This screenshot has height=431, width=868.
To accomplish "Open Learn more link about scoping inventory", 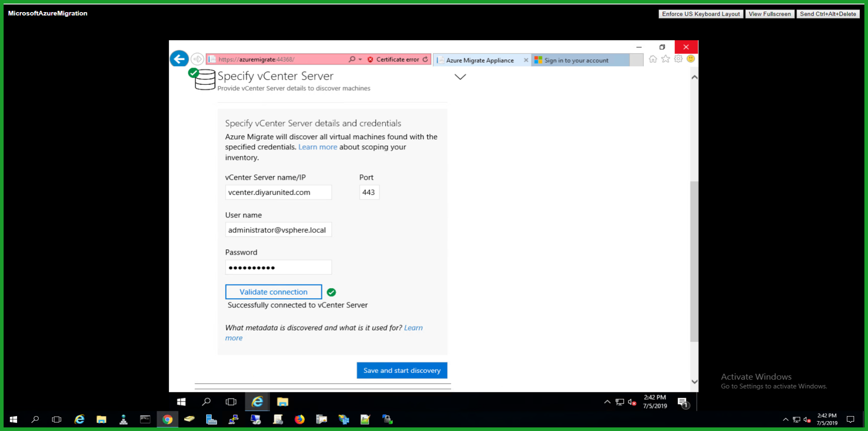I will pos(318,147).
